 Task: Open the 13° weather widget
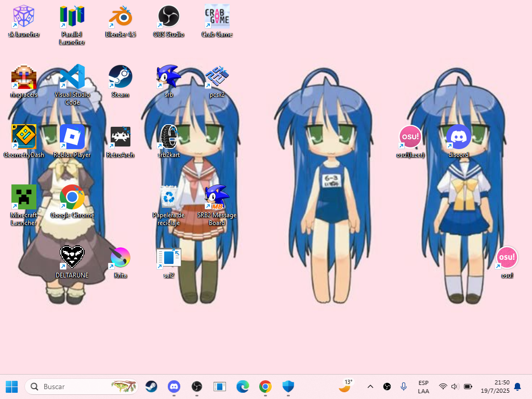click(346, 386)
